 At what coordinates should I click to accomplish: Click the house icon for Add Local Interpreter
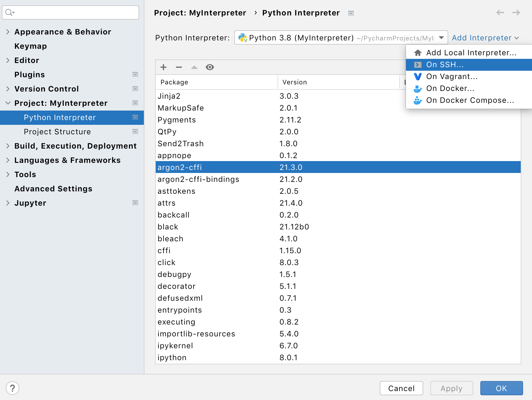(418, 53)
